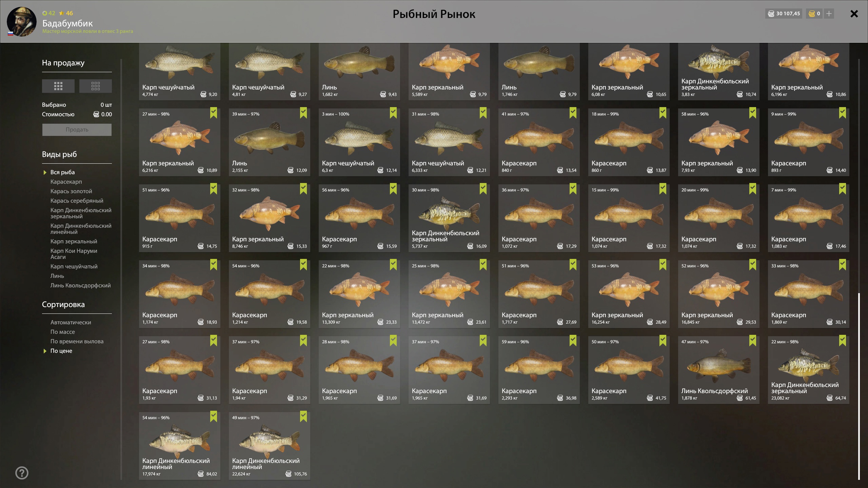This screenshot has width=868, height=488.
Task: Open the help question mark icon
Action: coord(22,473)
